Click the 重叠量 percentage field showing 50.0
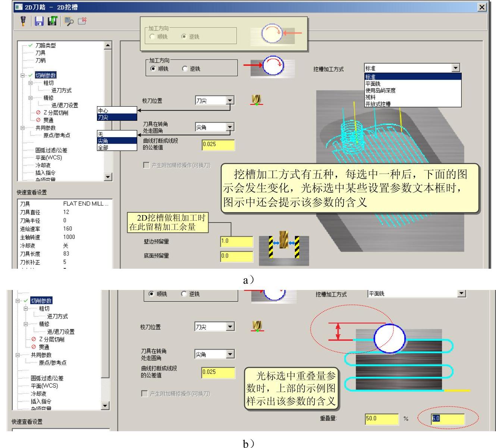 click(382, 419)
